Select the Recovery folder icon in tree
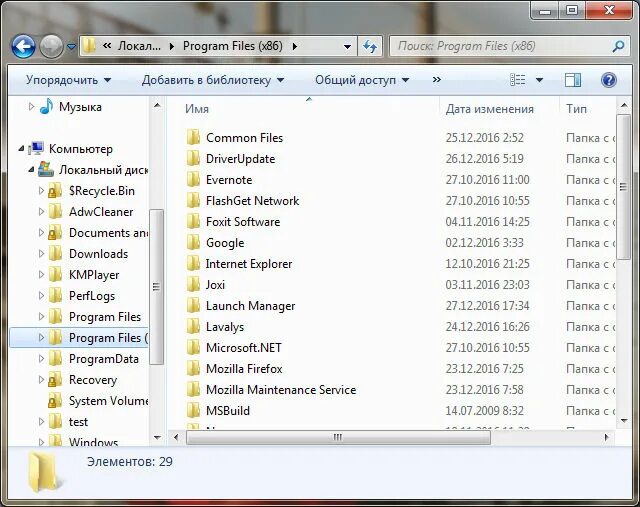The image size is (640, 507). 55,380
